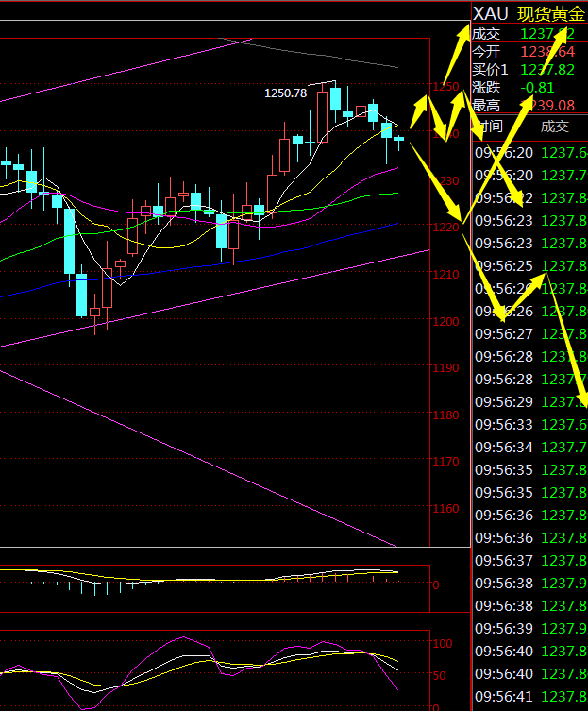Viewport: 588px width, 711px height.
Task: Click the 1200 price axis label
Action: point(445,322)
